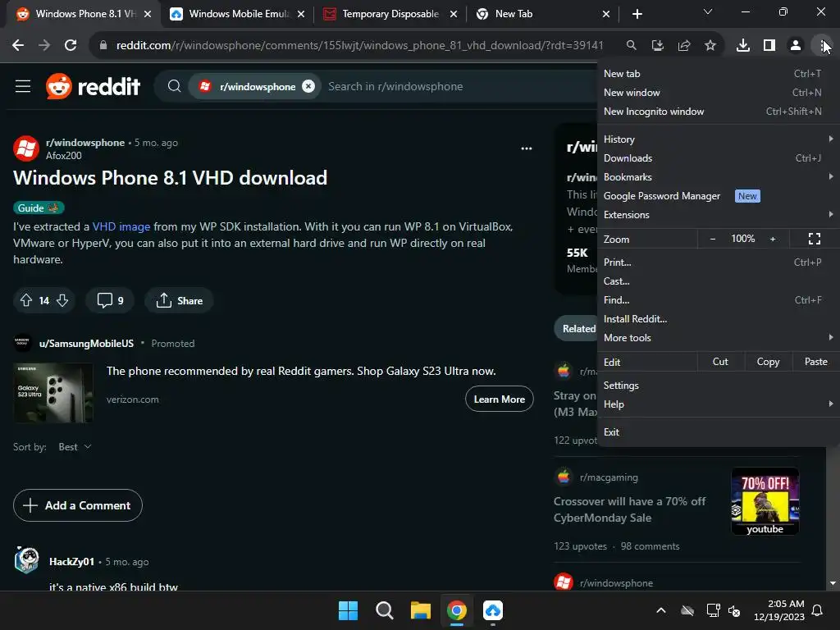
Task: Choose Print... from the menu
Action: click(717, 262)
